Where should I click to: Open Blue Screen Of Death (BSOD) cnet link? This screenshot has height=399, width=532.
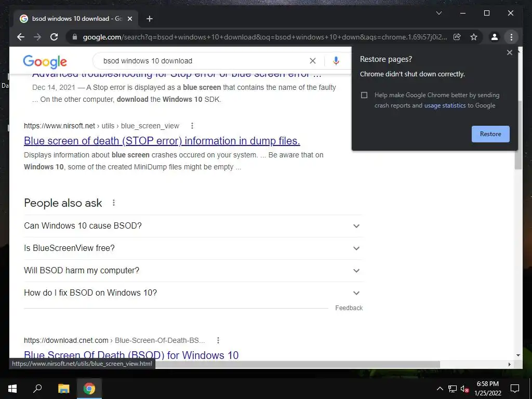[131, 355]
